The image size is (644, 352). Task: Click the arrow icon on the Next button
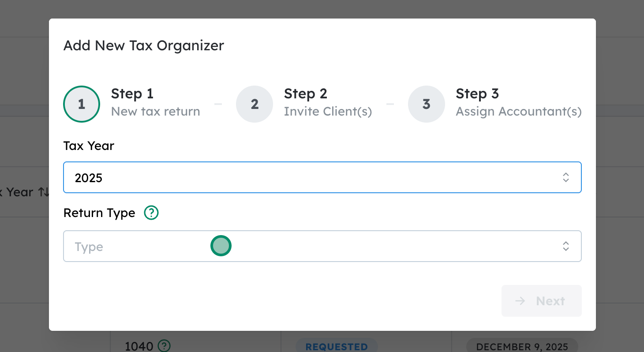pyautogui.click(x=520, y=301)
